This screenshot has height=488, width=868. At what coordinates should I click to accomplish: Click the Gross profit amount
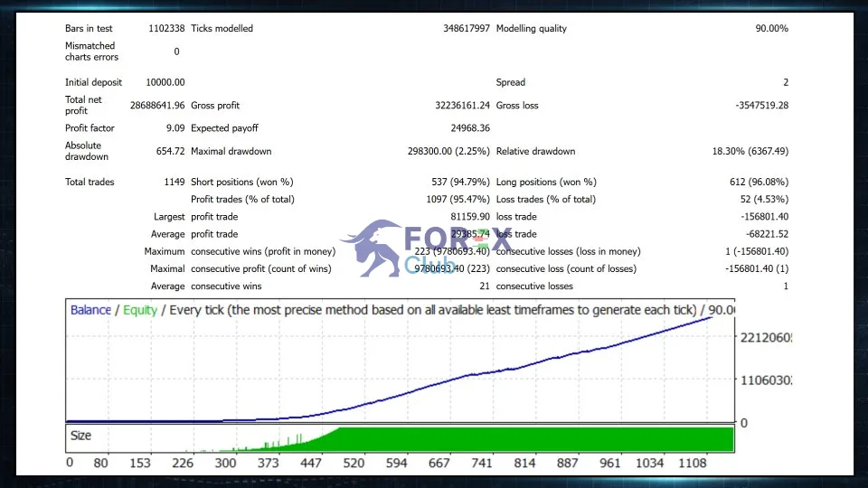(462, 105)
